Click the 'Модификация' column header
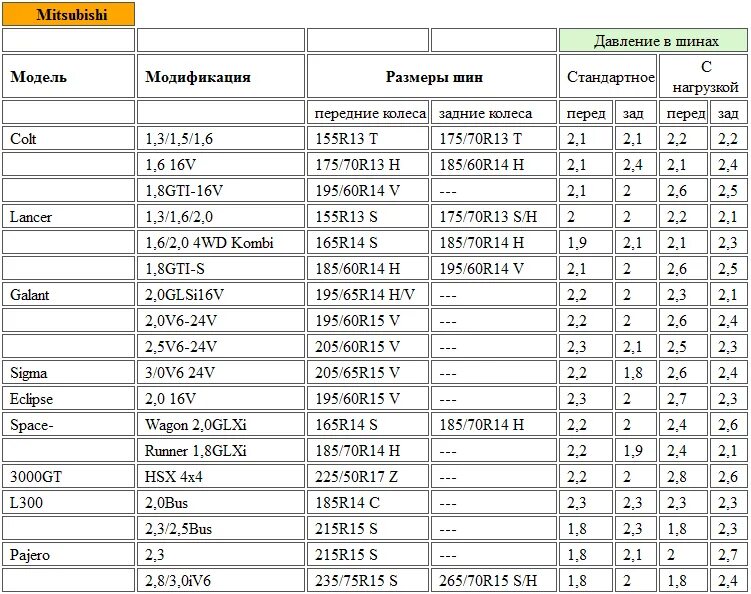 click(x=221, y=76)
